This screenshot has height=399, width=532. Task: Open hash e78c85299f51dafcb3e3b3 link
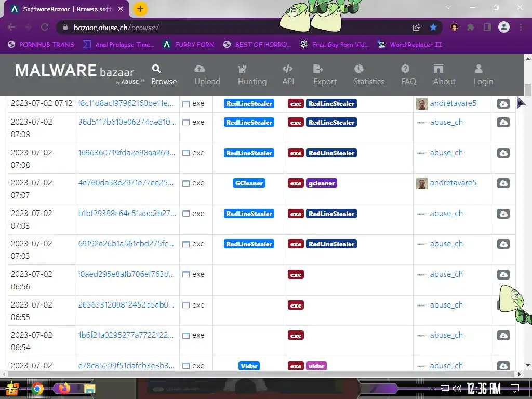(126, 365)
